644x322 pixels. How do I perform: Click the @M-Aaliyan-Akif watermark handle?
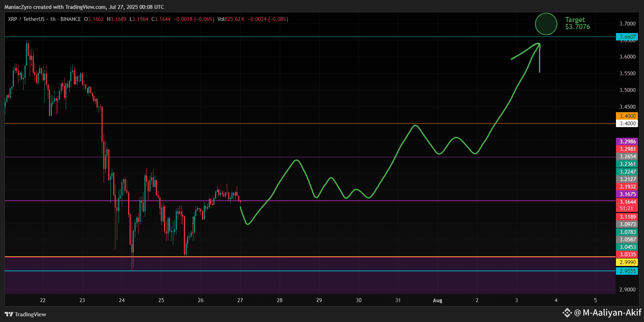click(608, 313)
